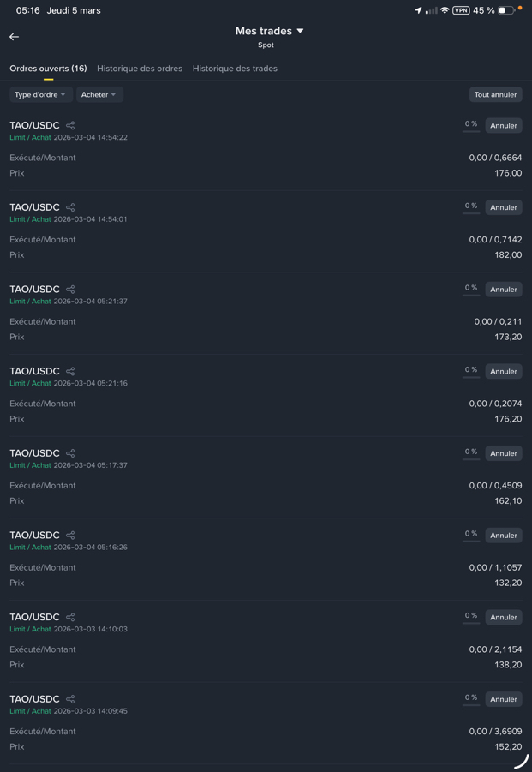The width and height of the screenshot is (532, 772).
Task: Share the TAO/USDC order priced 162,10
Action: [x=70, y=453]
